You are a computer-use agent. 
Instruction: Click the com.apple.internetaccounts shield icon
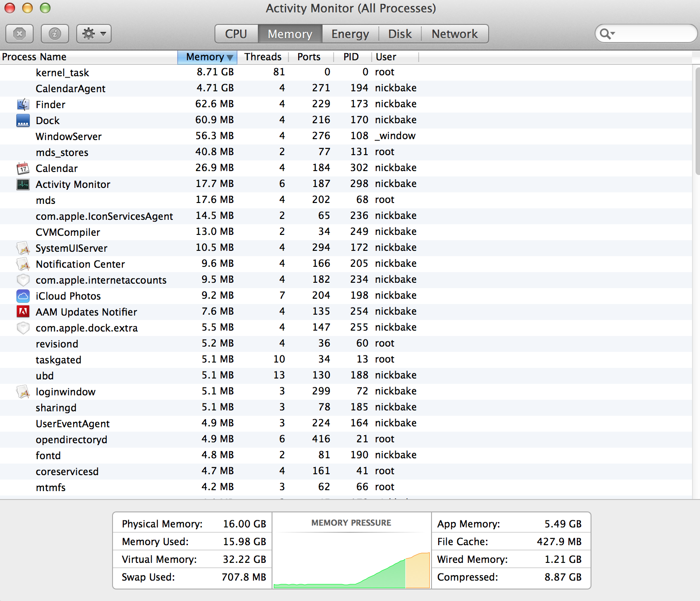point(23,280)
